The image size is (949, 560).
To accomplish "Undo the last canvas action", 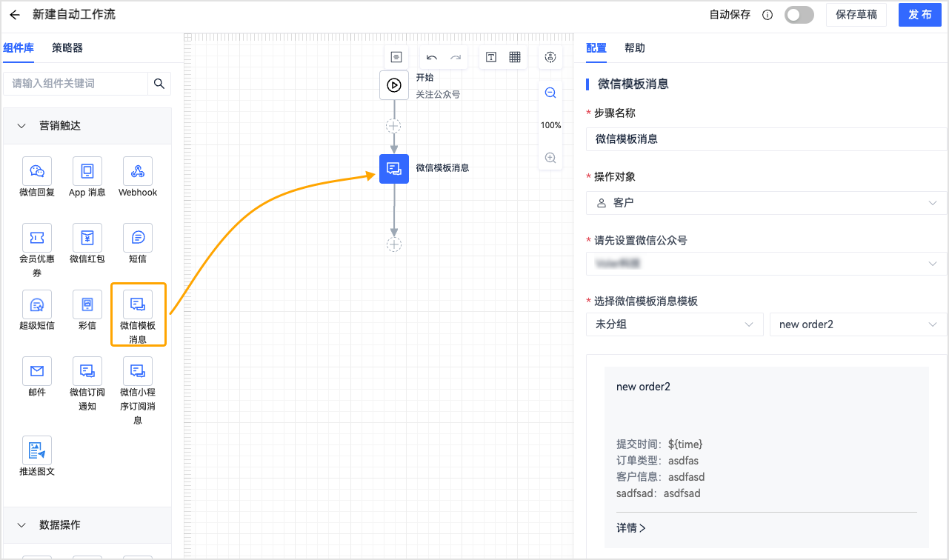I will pos(432,57).
